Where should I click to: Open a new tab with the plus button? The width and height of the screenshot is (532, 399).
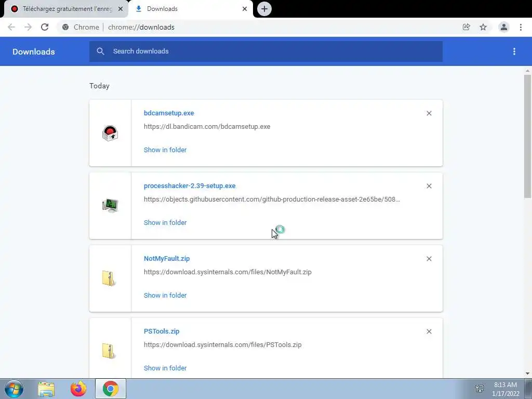click(264, 9)
